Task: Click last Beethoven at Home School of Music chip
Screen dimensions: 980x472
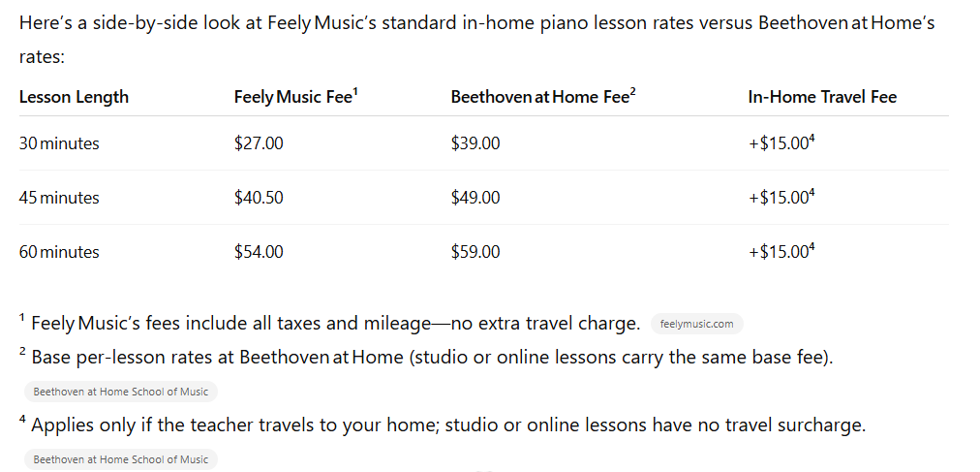Action: coord(120,459)
